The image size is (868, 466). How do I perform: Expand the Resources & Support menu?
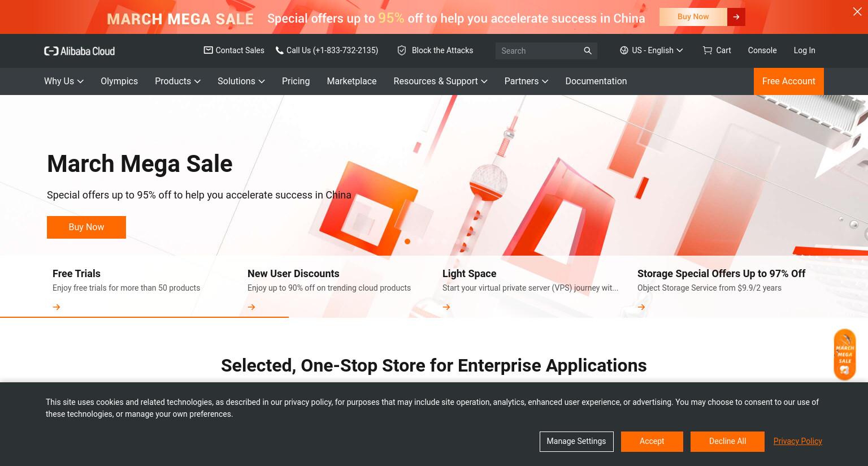click(x=440, y=81)
